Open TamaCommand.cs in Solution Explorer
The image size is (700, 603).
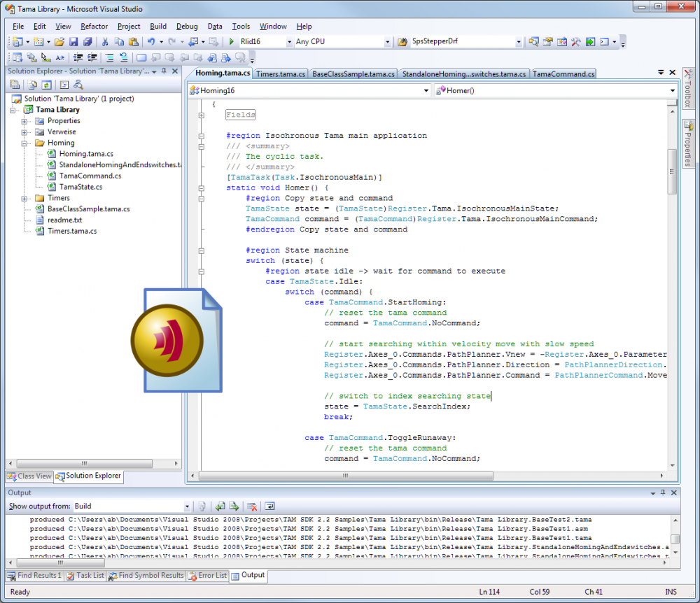click(x=90, y=176)
